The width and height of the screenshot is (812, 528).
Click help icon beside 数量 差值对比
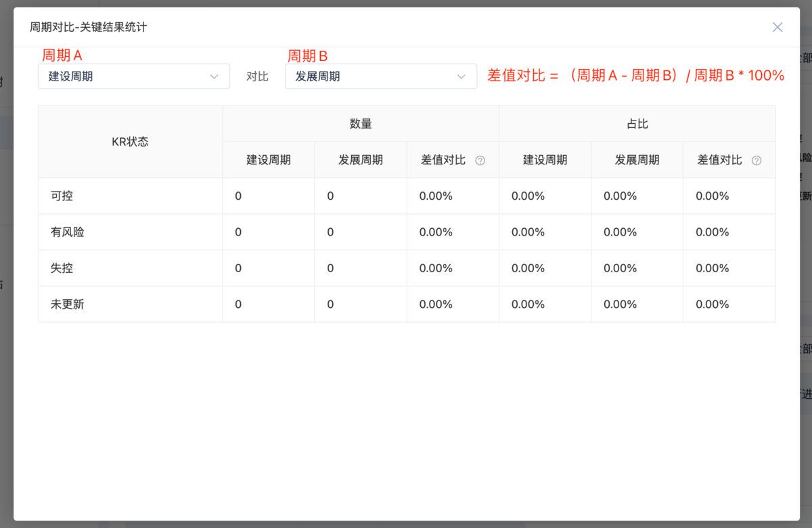[480, 160]
